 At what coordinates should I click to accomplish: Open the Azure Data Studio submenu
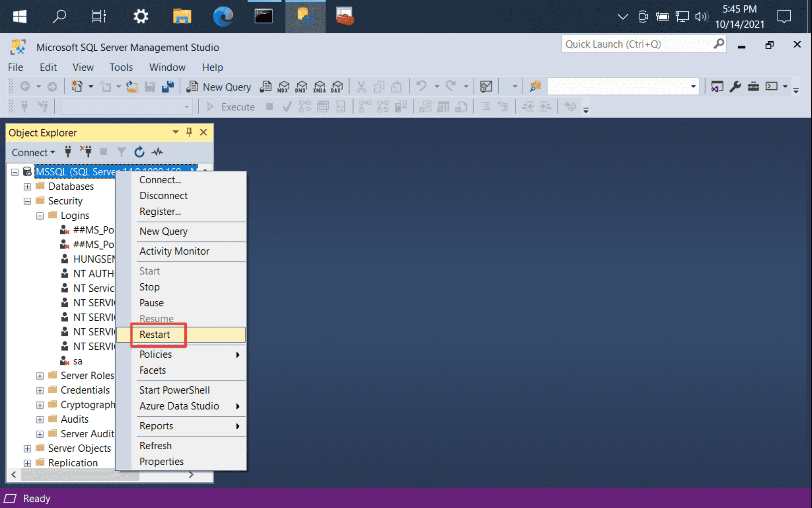pos(181,406)
